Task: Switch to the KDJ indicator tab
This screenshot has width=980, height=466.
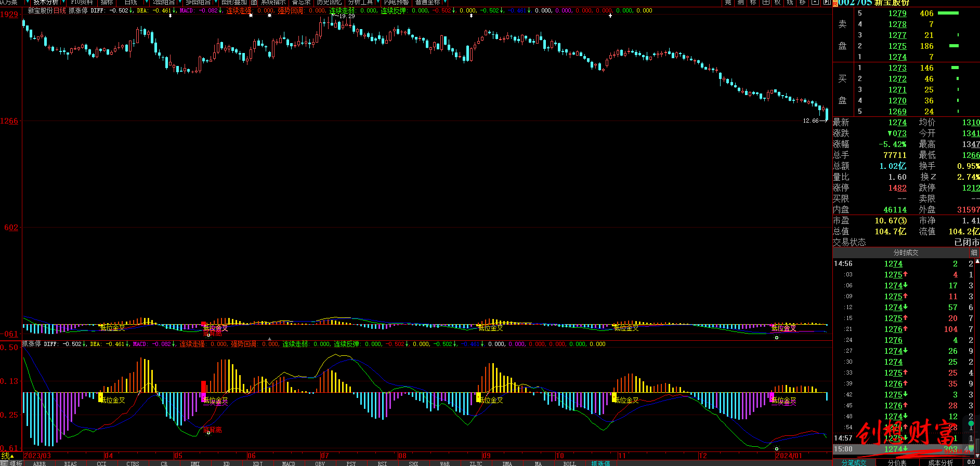Action: [257, 463]
